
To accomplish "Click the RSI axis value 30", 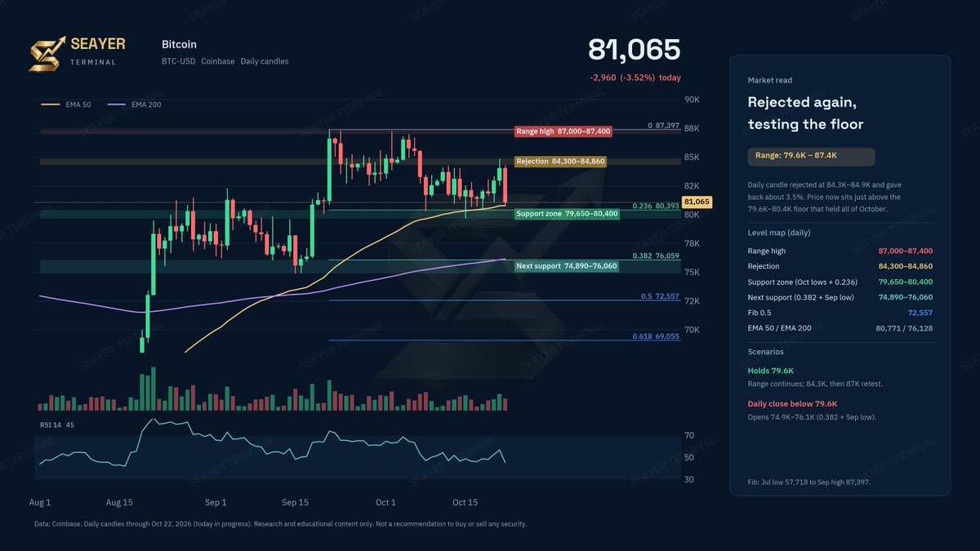I will click(x=689, y=480).
